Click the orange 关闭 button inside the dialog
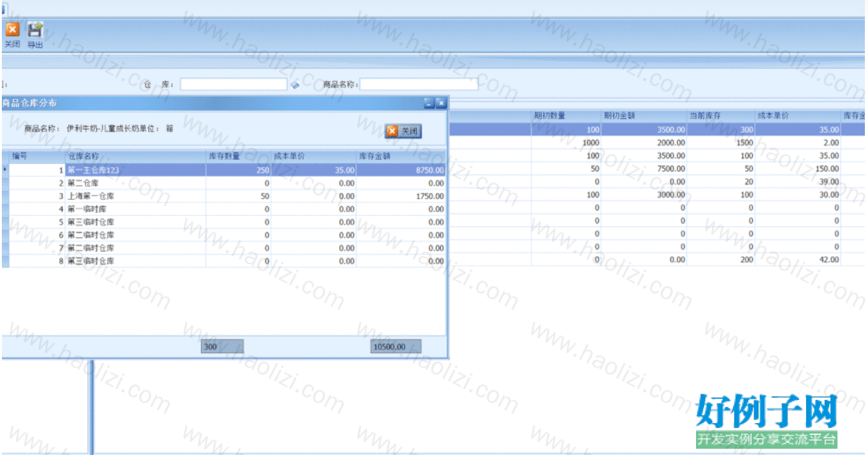This screenshot has height=455, width=868. pos(403,131)
